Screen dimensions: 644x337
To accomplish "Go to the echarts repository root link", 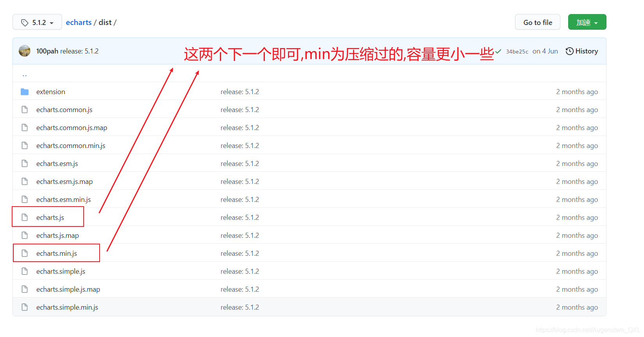I will coord(79,22).
